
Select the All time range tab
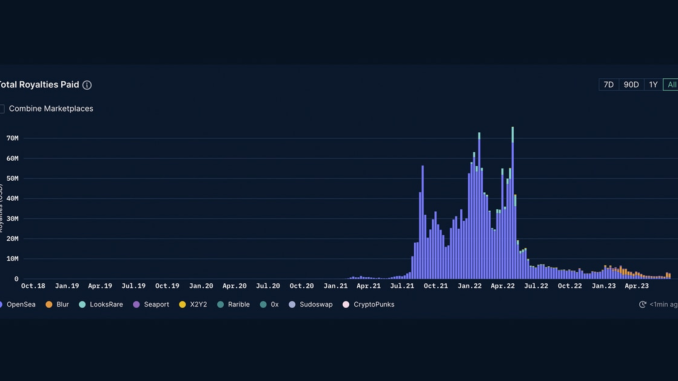(x=671, y=85)
